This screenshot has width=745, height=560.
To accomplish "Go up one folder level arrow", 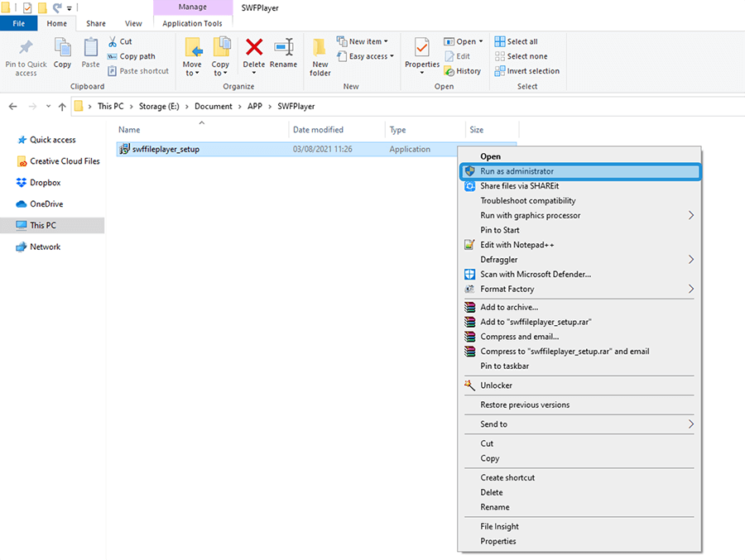I will (x=62, y=107).
